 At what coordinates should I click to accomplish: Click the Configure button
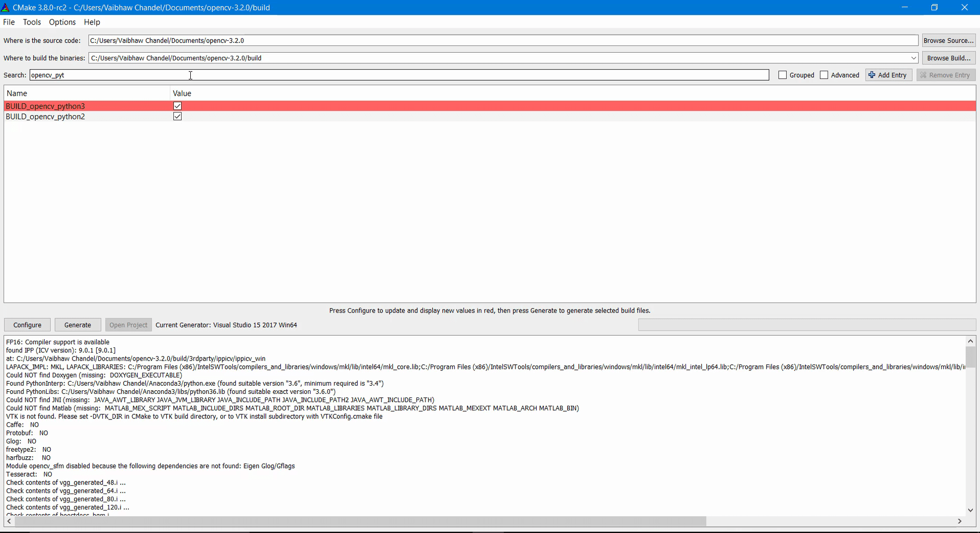click(27, 325)
